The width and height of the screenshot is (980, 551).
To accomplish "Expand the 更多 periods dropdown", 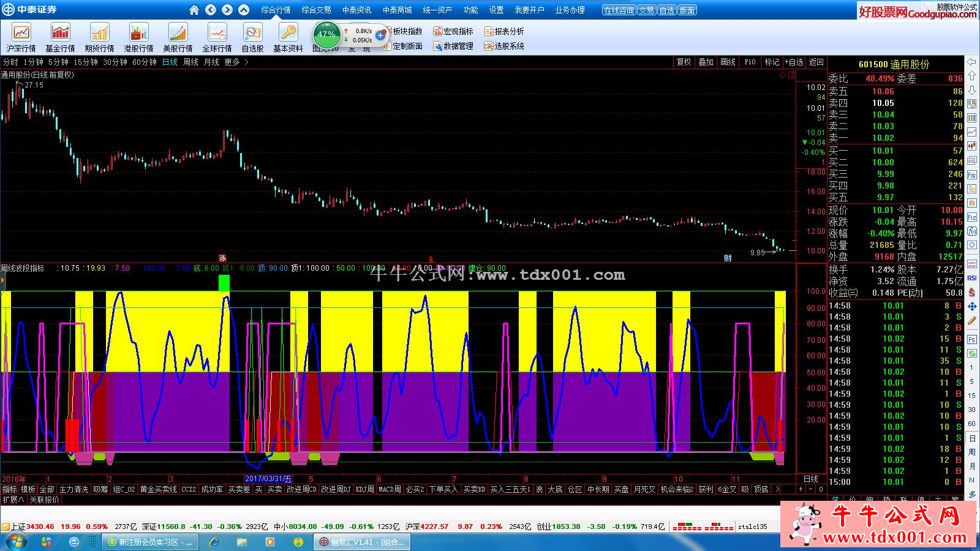I will [x=236, y=62].
